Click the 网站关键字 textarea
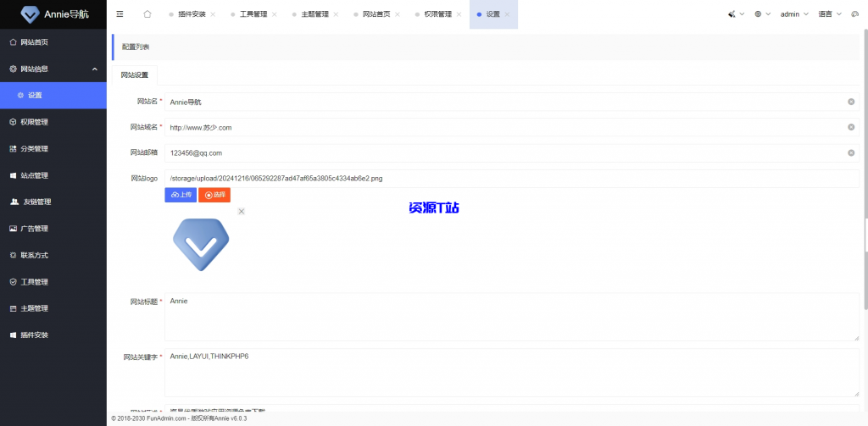868x426 pixels. [x=511, y=373]
